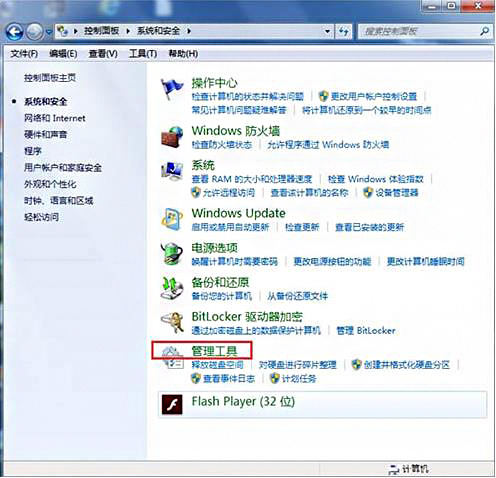Select 用户帐户和家庭安全 in sidebar

point(63,168)
